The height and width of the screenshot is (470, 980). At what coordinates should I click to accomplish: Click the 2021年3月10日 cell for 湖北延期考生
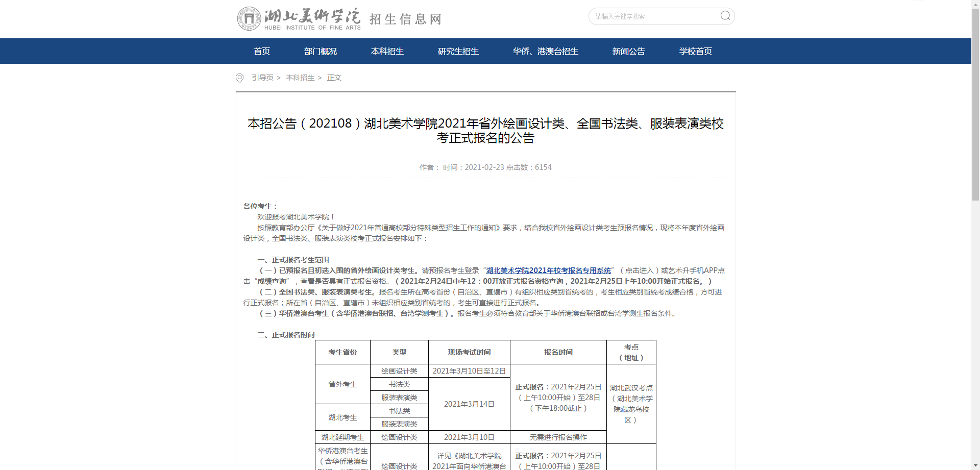click(469, 437)
